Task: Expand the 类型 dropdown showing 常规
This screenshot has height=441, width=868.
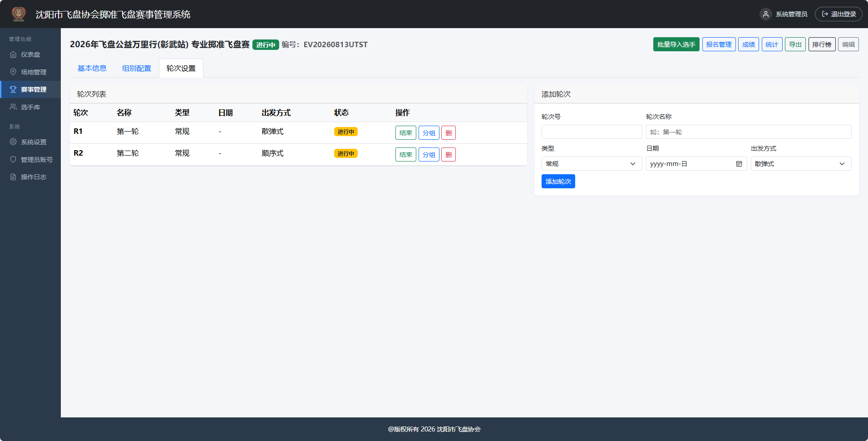Action: point(592,164)
